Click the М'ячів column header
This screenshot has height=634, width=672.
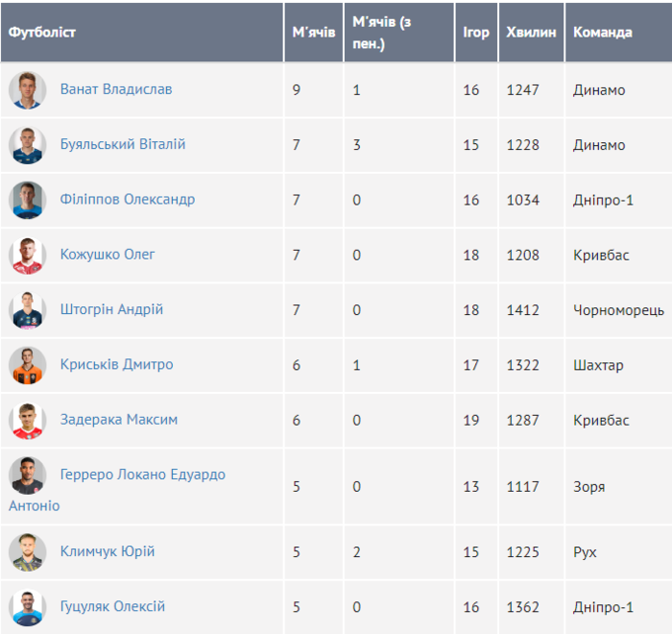313,32
